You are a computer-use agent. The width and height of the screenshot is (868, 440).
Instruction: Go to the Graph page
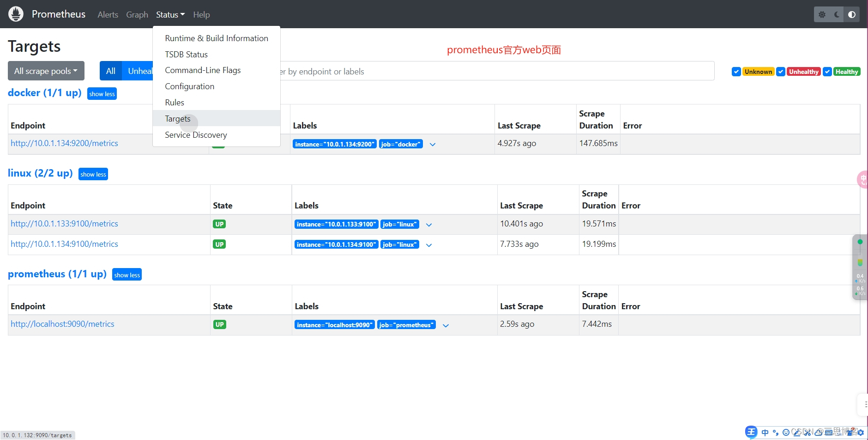(x=137, y=14)
